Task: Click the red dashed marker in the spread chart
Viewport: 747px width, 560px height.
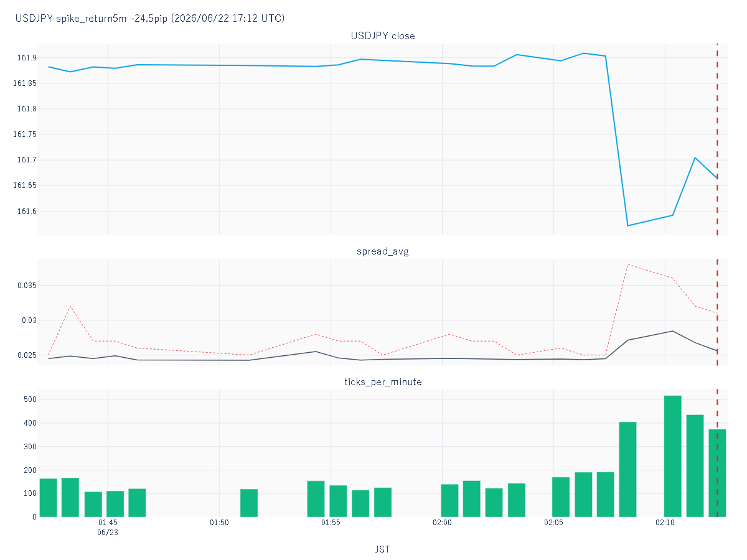Action: click(717, 312)
